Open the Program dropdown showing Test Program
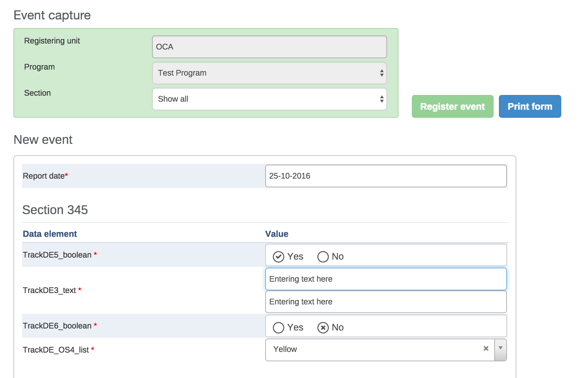Screen dimensions: 588x378 tap(269, 73)
